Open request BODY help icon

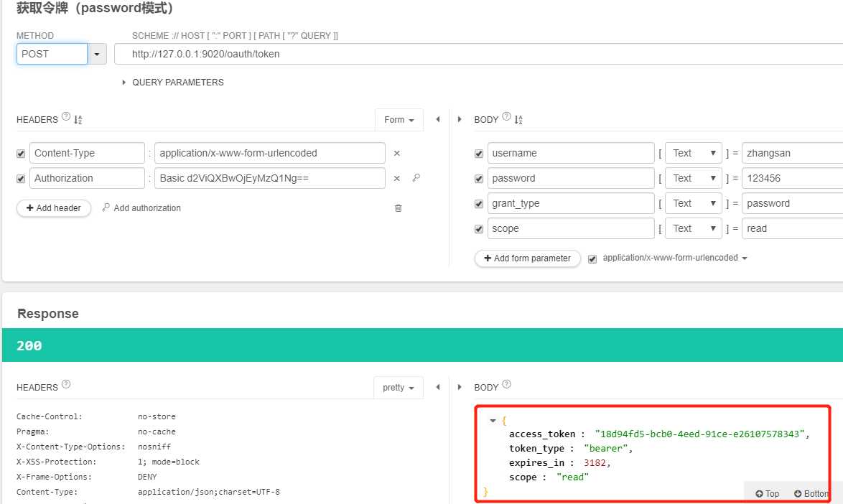[506, 116]
